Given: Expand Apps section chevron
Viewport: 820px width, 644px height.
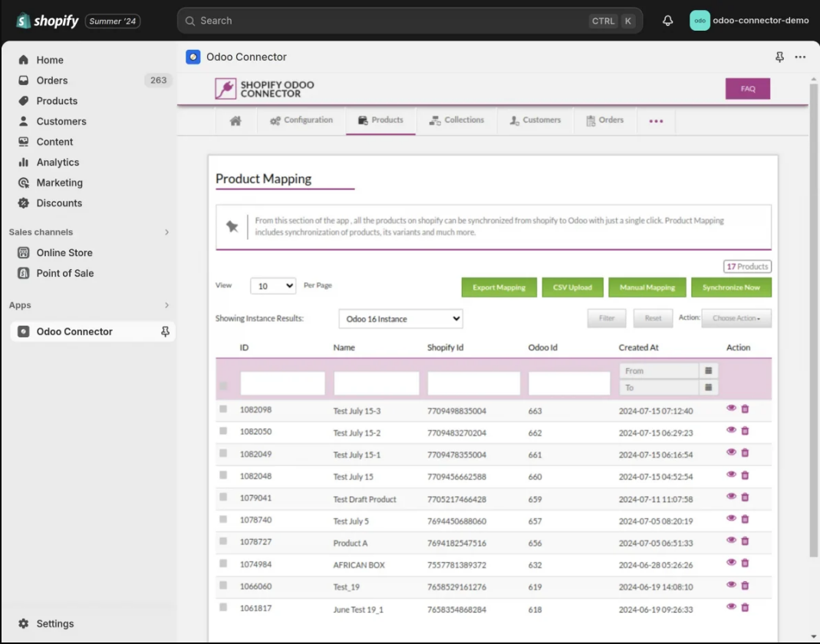Looking at the screenshot, I should click(x=166, y=305).
